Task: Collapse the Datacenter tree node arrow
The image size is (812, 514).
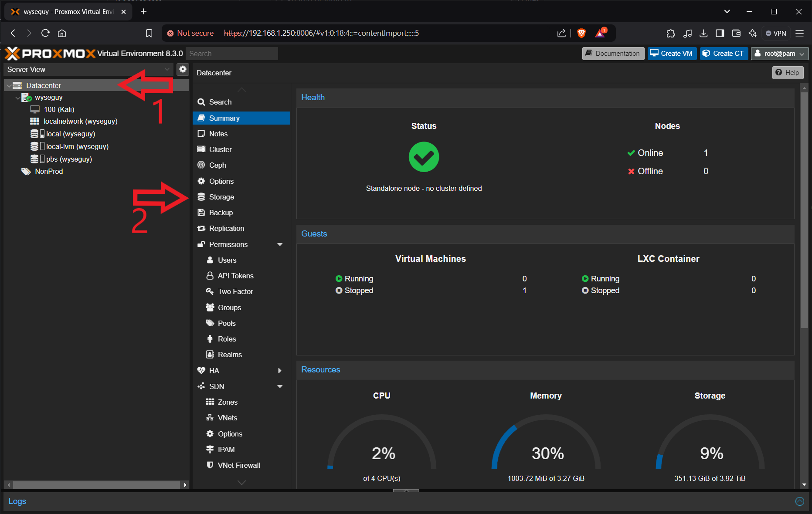Action: coord(9,85)
